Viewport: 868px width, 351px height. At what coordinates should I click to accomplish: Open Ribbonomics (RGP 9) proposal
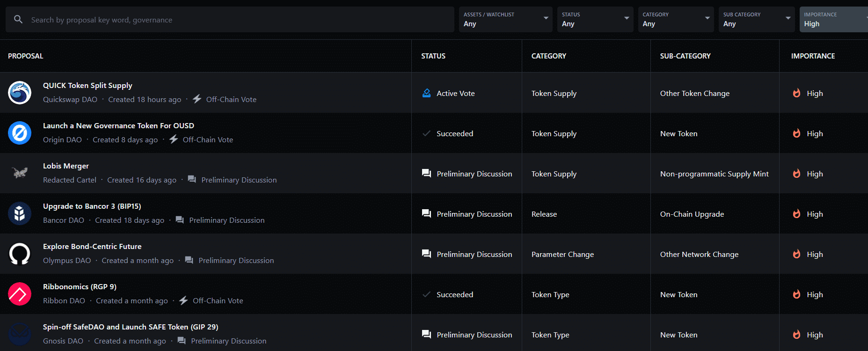tap(80, 287)
